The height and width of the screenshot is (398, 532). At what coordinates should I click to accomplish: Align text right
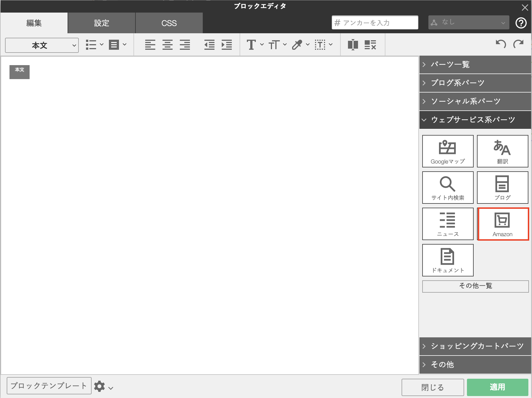point(185,45)
